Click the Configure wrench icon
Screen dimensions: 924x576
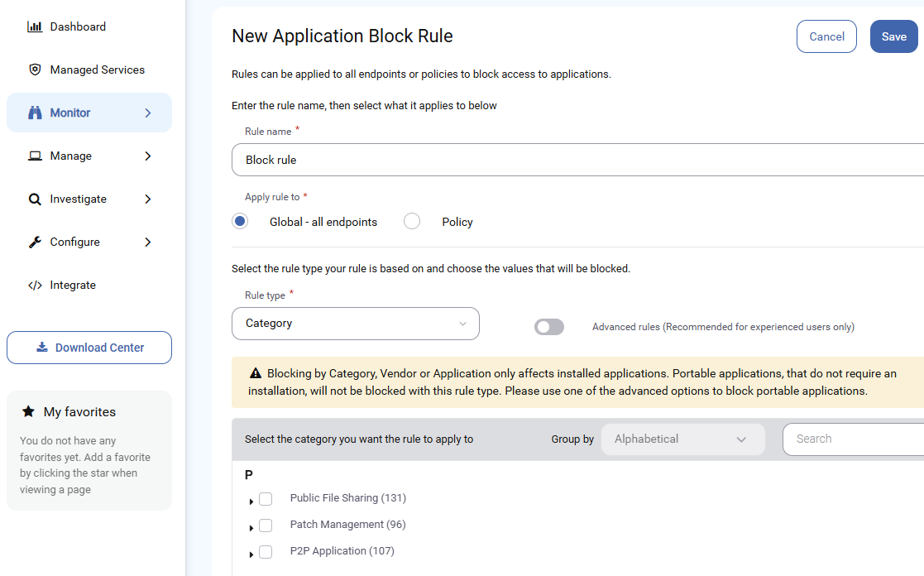click(35, 242)
